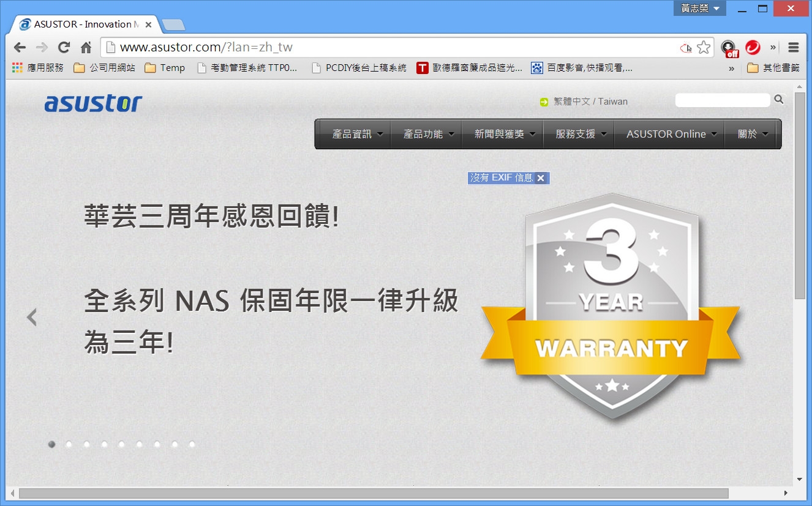Select the fifth carousel dot

(122, 444)
